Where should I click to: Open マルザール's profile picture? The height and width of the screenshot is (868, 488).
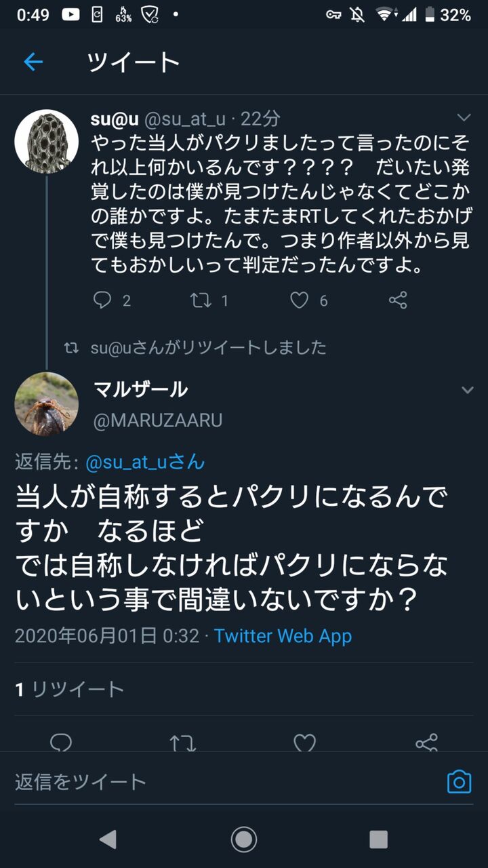tap(46, 404)
